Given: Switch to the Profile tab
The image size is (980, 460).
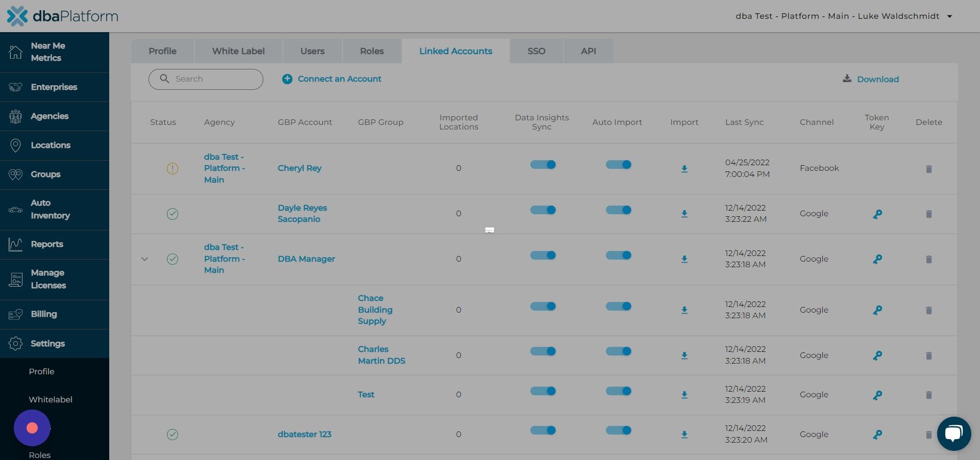Looking at the screenshot, I should tap(162, 51).
